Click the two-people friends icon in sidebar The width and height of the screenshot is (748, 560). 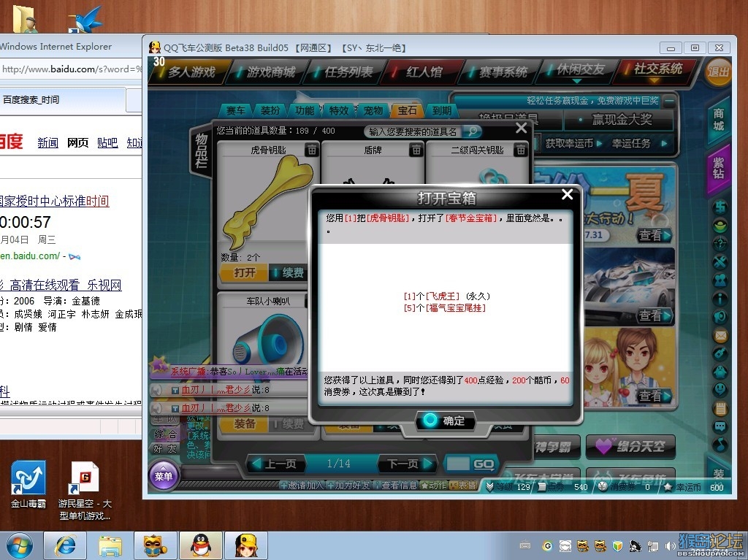click(720, 280)
